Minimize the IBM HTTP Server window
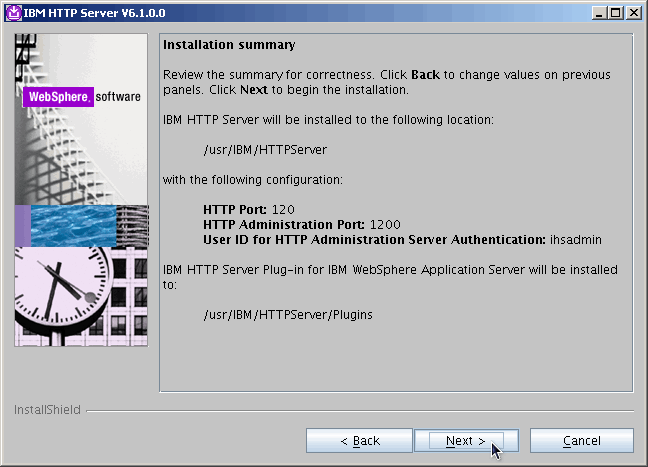The height and width of the screenshot is (467, 648). 599,11
